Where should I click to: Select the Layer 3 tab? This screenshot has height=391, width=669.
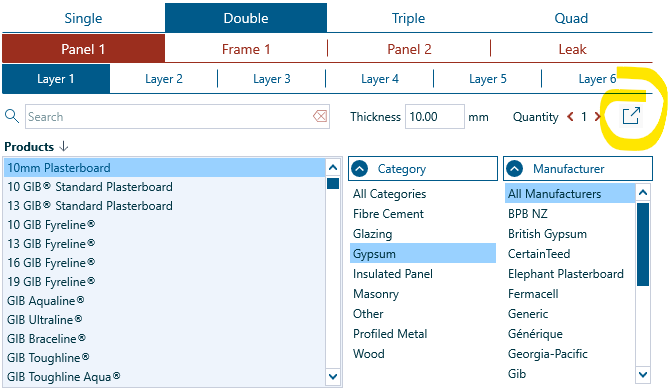click(272, 79)
